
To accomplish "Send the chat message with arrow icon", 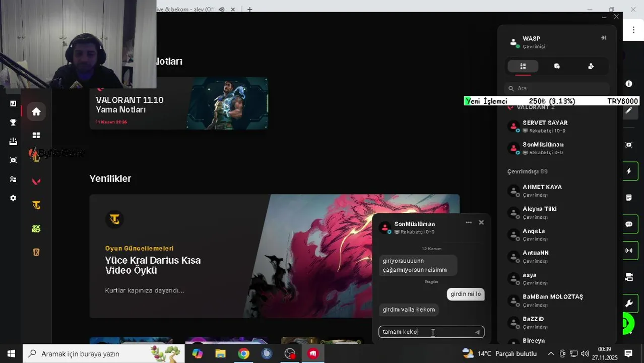I will [x=477, y=332].
